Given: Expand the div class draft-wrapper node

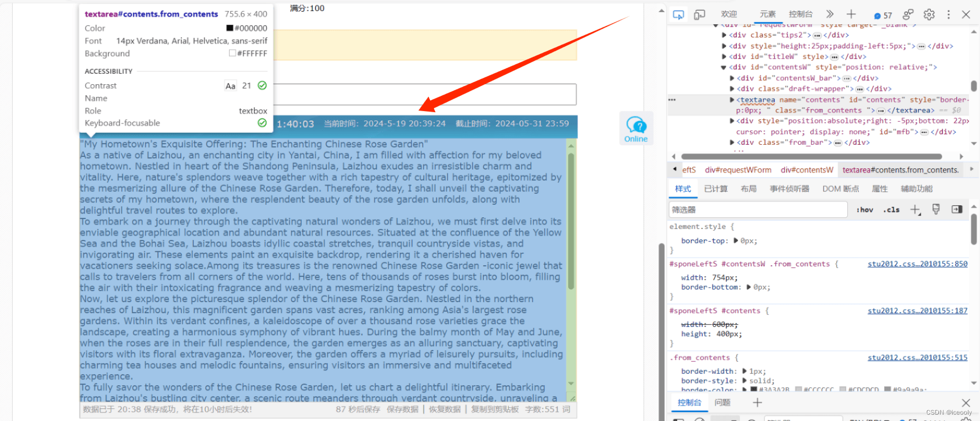Looking at the screenshot, I should pos(732,89).
